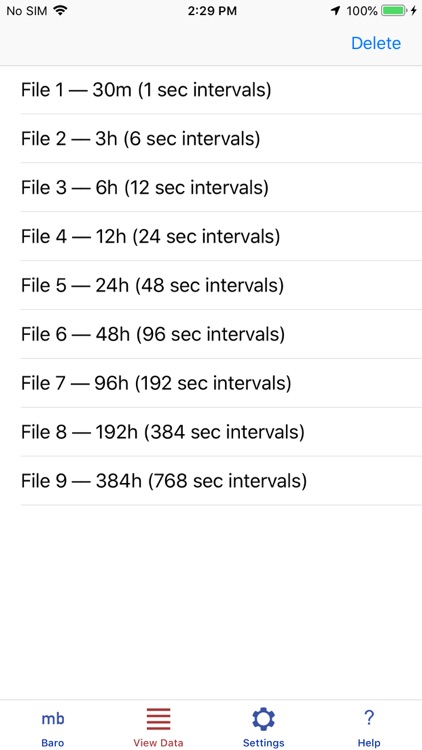Open File 9 — 384h entry
This screenshot has height=750, width=422.
(x=211, y=481)
